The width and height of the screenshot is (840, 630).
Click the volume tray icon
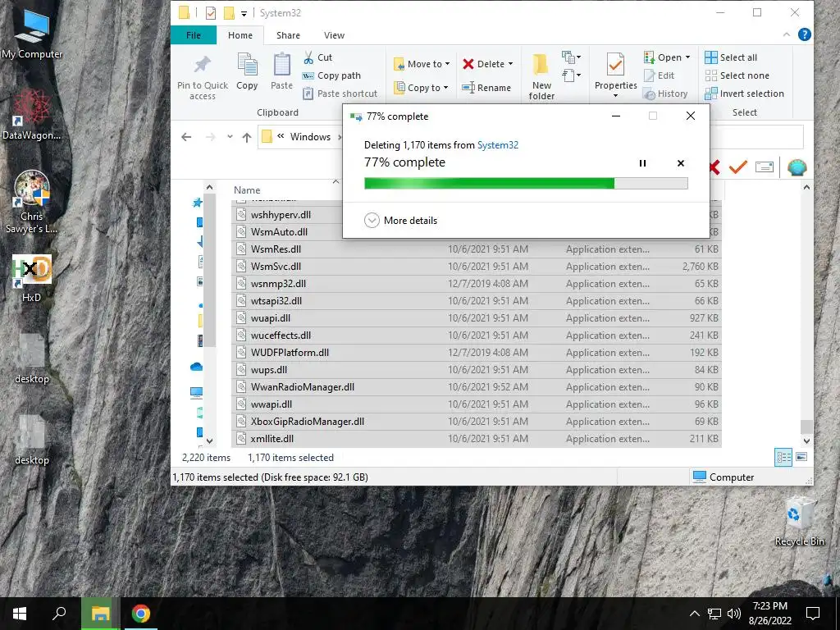click(x=734, y=614)
